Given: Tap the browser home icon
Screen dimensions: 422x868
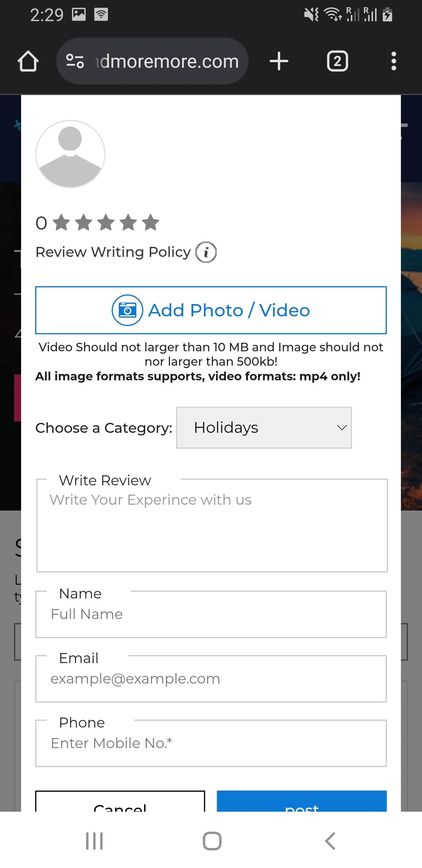Looking at the screenshot, I should pyautogui.click(x=28, y=61).
